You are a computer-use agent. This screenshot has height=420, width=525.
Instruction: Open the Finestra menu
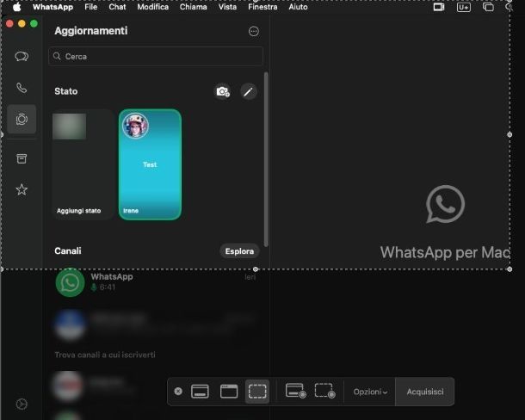[x=262, y=7]
